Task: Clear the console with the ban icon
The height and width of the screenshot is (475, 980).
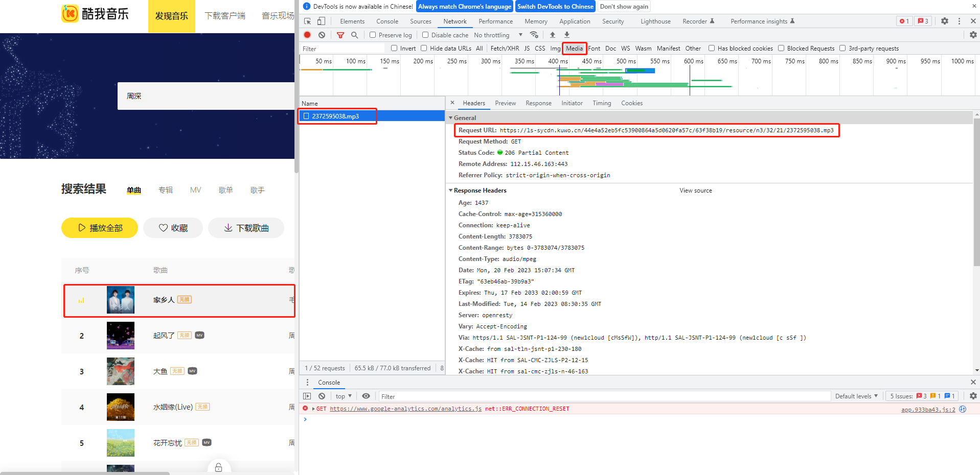Action: tap(322, 396)
